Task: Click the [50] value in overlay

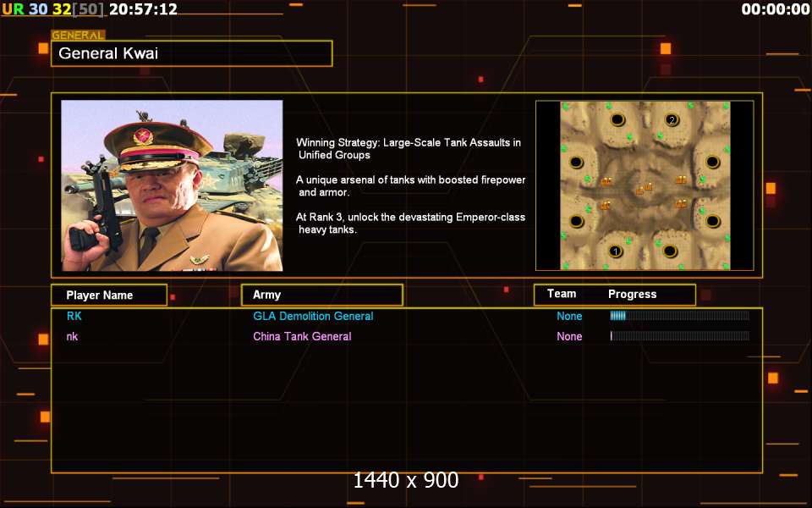Action: coord(88,8)
